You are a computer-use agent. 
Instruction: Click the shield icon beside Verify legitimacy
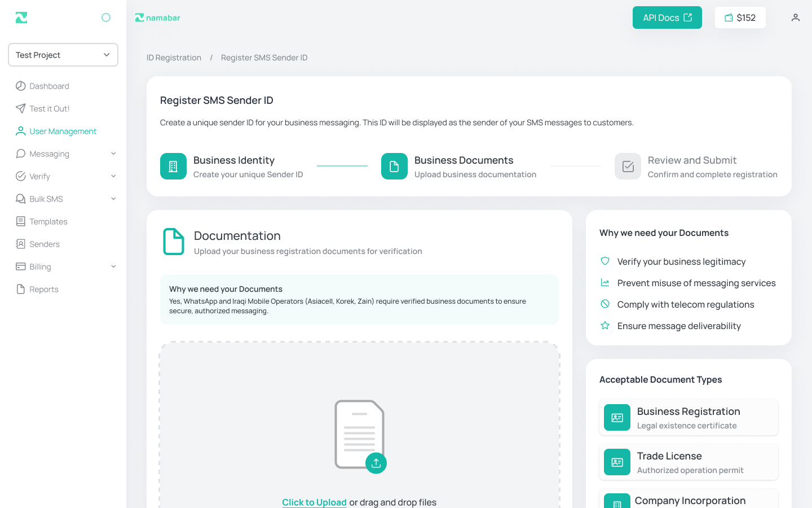tap(605, 261)
